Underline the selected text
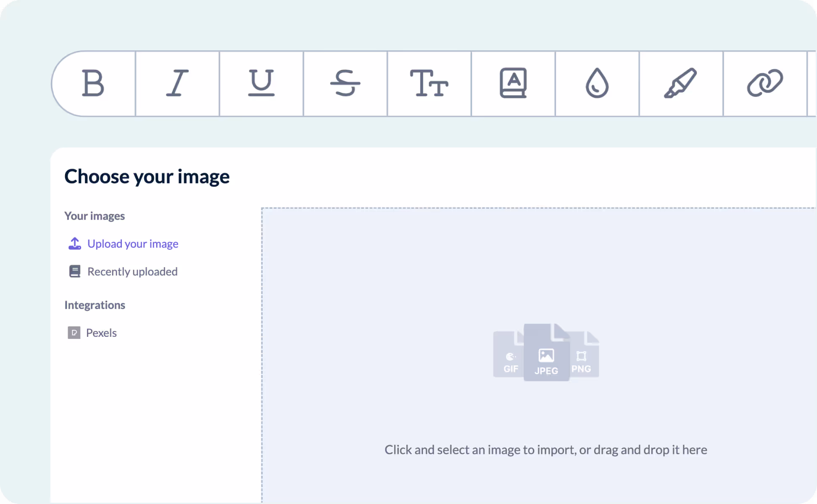 pos(261,83)
